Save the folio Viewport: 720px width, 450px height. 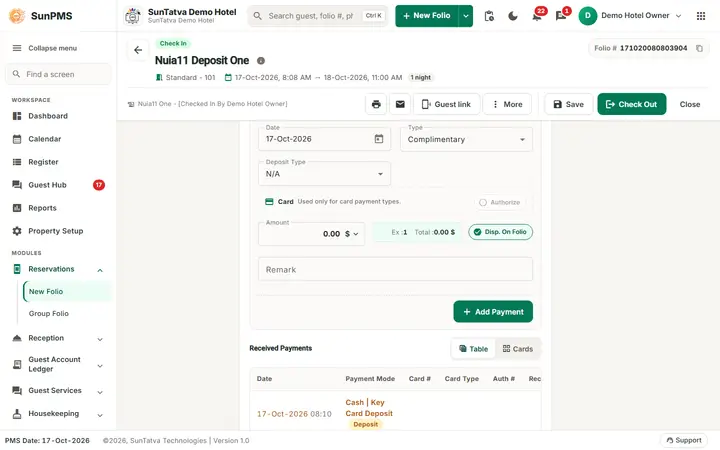pos(568,104)
